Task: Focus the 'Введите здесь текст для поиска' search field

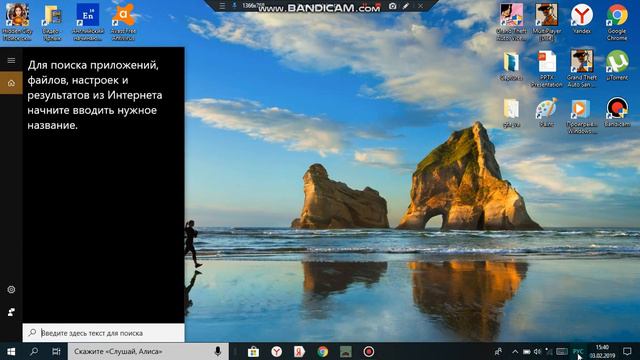Action: tap(103, 333)
